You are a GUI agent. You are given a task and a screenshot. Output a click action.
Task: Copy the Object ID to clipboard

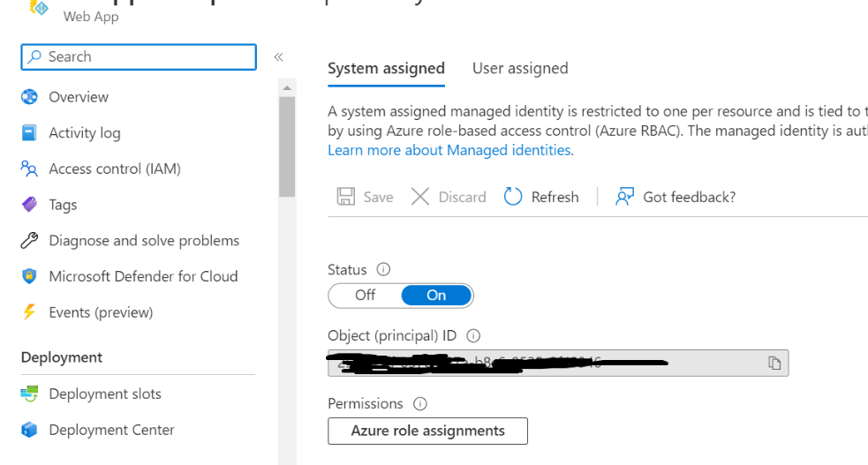[774, 363]
